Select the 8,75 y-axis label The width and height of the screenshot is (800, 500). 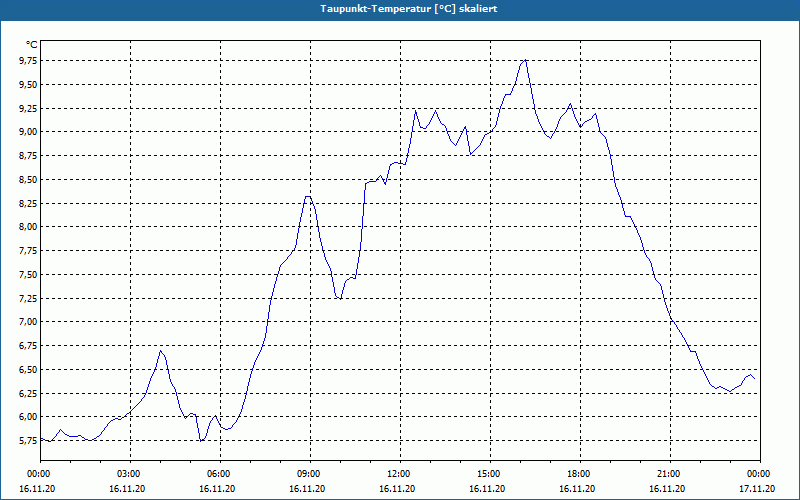(28, 156)
